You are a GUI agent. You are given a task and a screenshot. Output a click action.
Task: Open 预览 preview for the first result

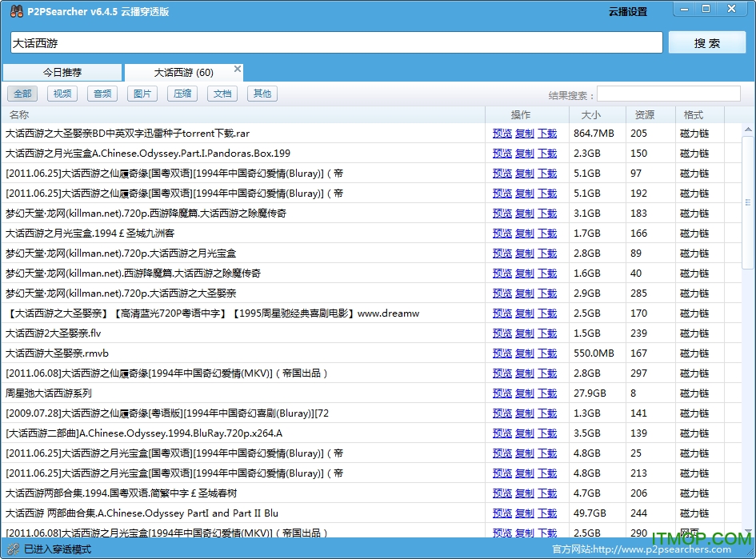click(502, 134)
